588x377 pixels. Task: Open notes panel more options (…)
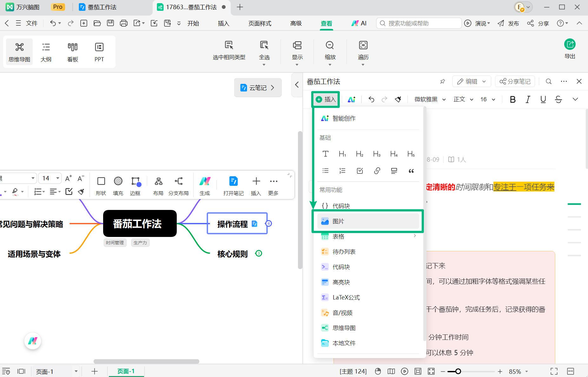click(564, 82)
